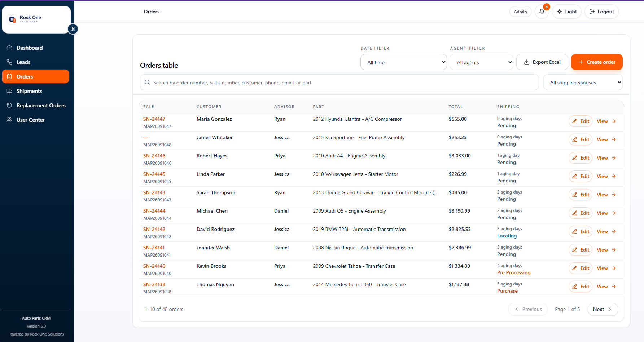Click total $3,190.99
This screenshot has width=644, height=342.
click(x=459, y=211)
